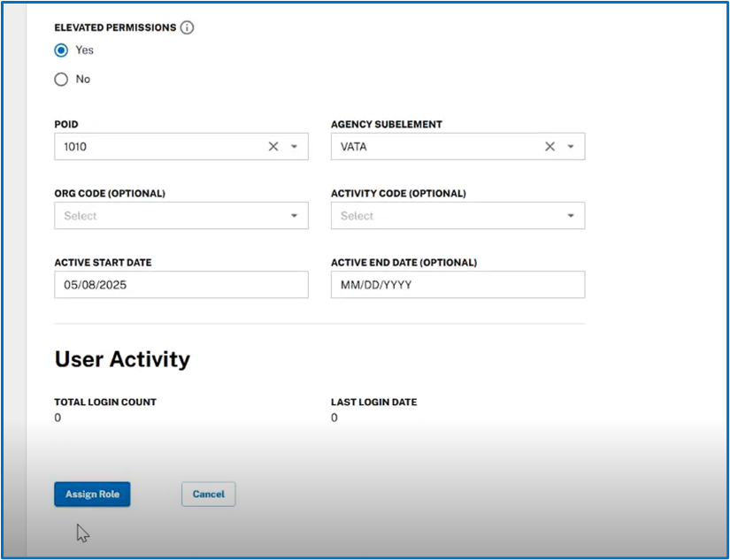Select No under Elevated Permissions
Image resolution: width=730 pixels, height=560 pixels.
[x=60, y=80]
